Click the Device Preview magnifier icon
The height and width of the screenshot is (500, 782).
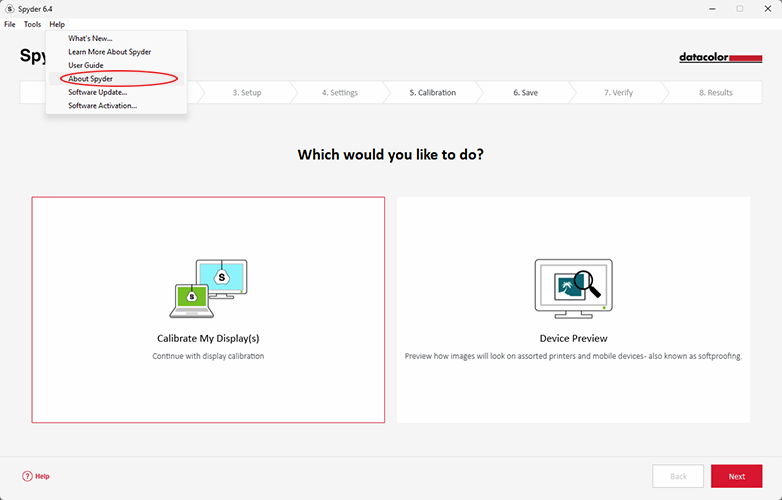(x=573, y=289)
